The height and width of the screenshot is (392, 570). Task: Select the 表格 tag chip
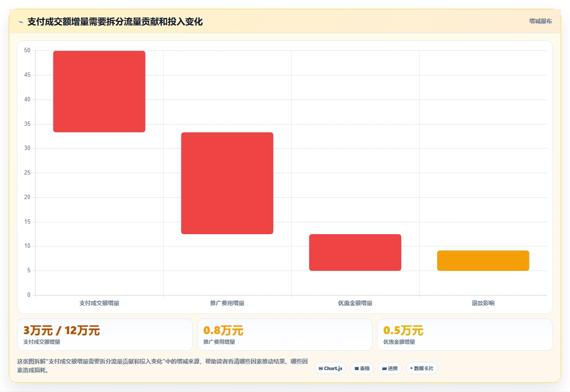pyautogui.click(x=362, y=368)
